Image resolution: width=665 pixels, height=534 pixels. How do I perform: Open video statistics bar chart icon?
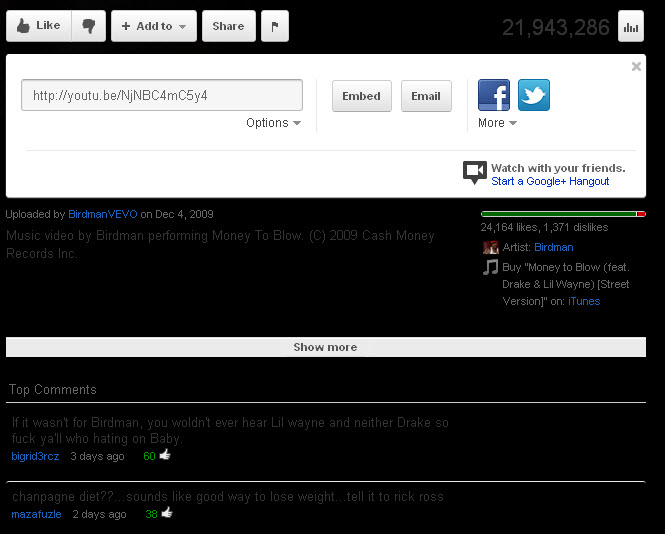pos(631,27)
